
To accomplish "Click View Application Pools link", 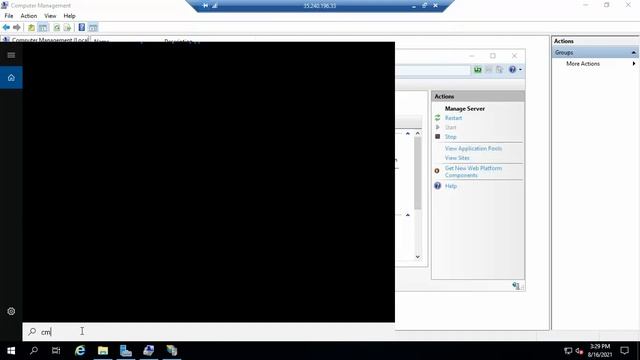I will (473, 149).
